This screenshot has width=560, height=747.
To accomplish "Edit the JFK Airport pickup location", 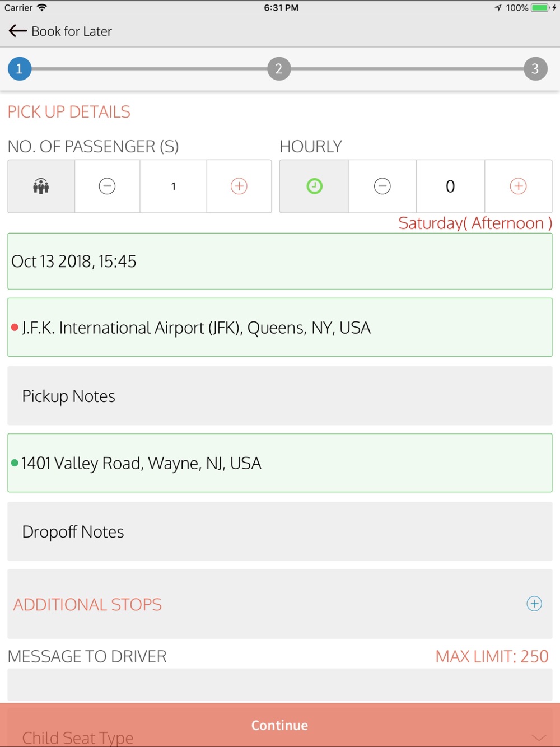I will pos(279,328).
